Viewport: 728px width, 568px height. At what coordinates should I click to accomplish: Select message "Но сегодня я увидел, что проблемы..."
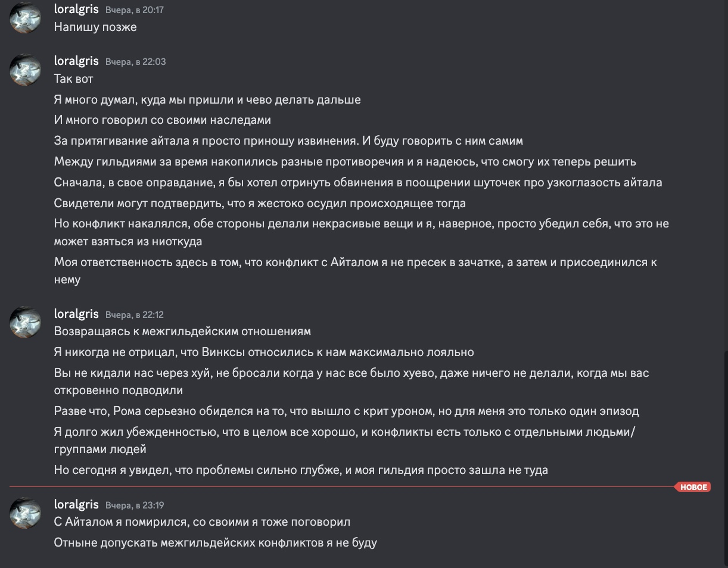301,470
